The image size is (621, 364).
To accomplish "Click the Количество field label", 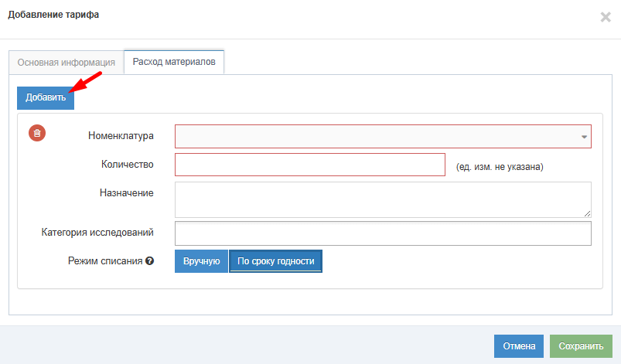I will (127, 164).
